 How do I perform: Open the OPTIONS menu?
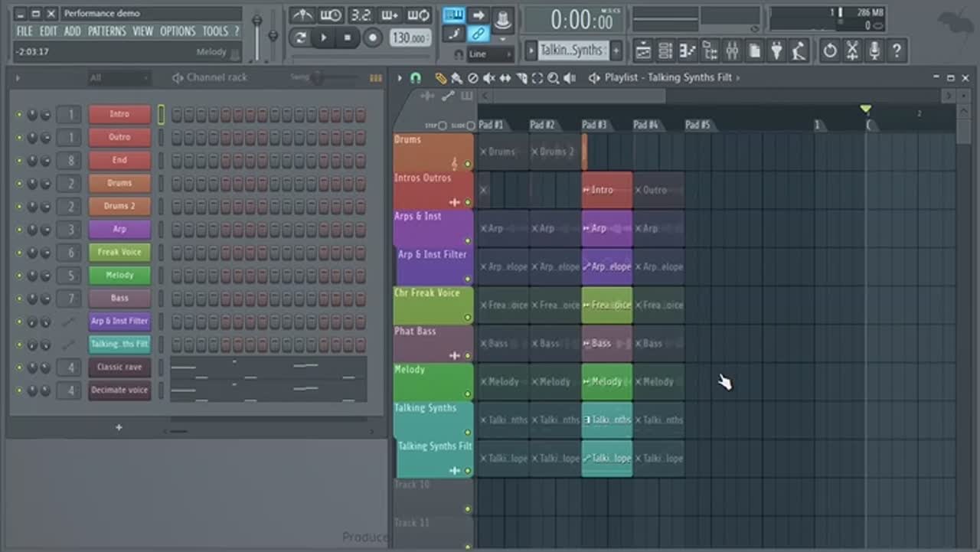tap(178, 31)
